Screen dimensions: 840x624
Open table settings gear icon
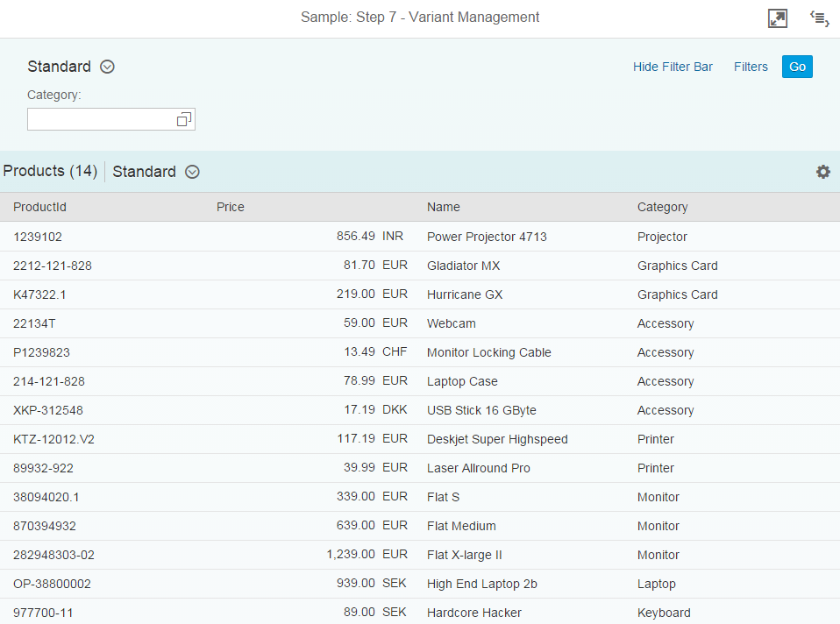coord(822,172)
